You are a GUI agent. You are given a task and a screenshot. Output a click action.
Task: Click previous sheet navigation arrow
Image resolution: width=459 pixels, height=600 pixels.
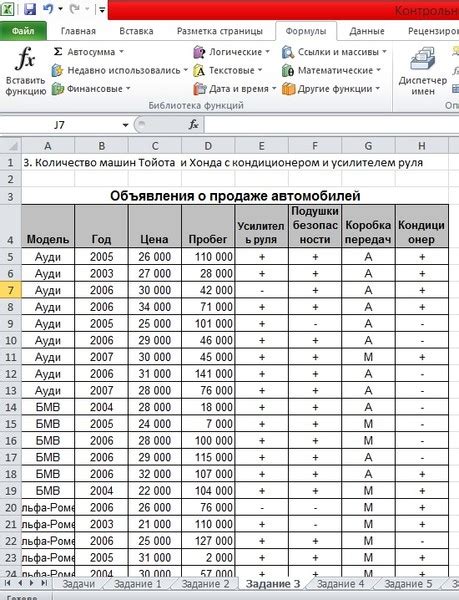(20, 583)
